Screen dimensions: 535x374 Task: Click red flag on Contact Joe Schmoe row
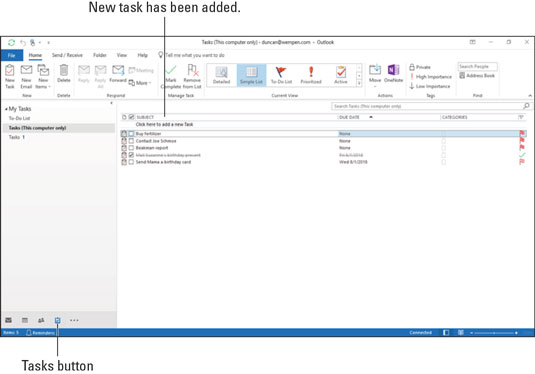522,140
